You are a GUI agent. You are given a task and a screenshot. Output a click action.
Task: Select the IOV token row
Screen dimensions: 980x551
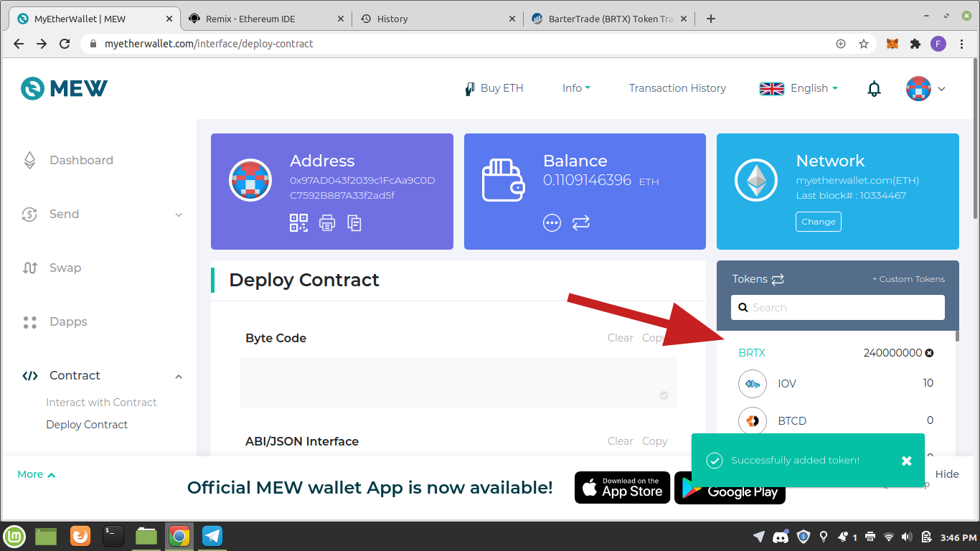tap(836, 384)
